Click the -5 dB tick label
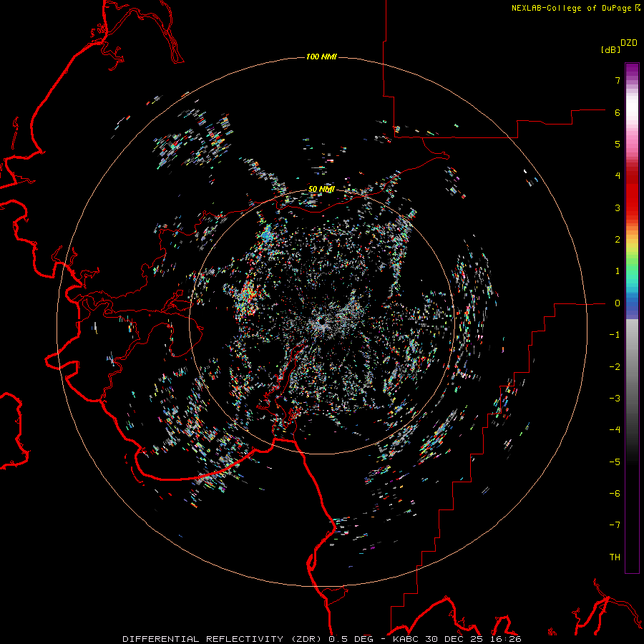 [x=615, y=462]
